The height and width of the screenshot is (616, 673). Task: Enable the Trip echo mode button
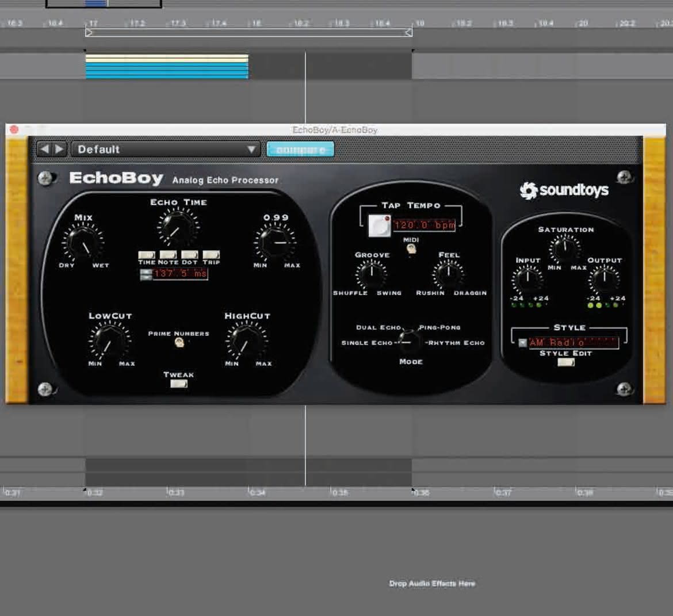tap(211, 255)
